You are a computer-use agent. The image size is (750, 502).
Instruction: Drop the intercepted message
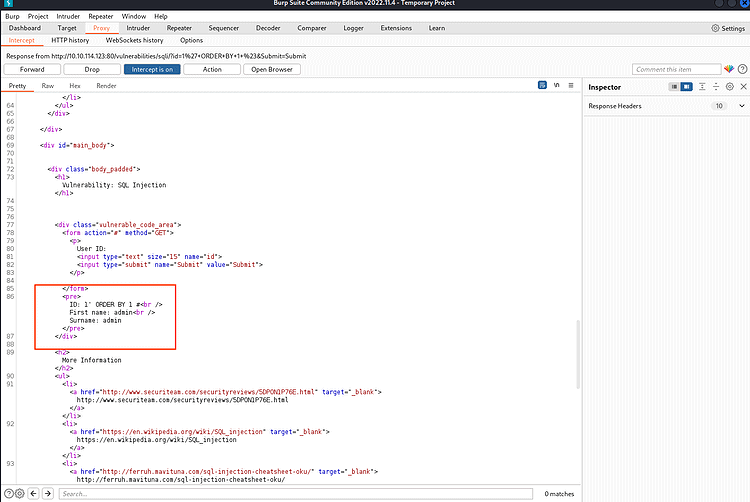92,69
